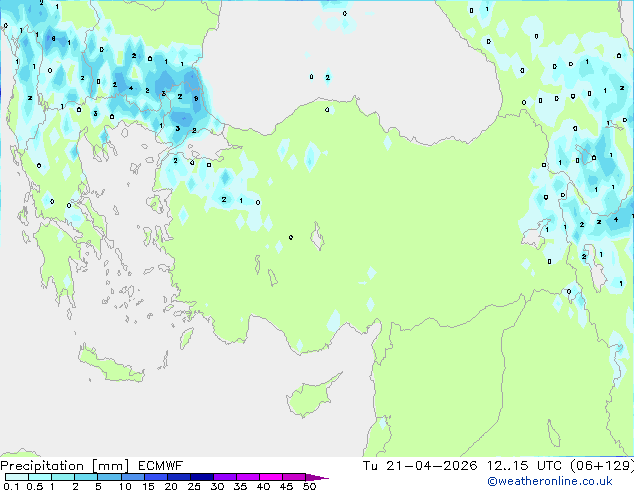
Task: Click the 'Tu 21-04-2026' forecast date
Action: click(x=420, y=466)
